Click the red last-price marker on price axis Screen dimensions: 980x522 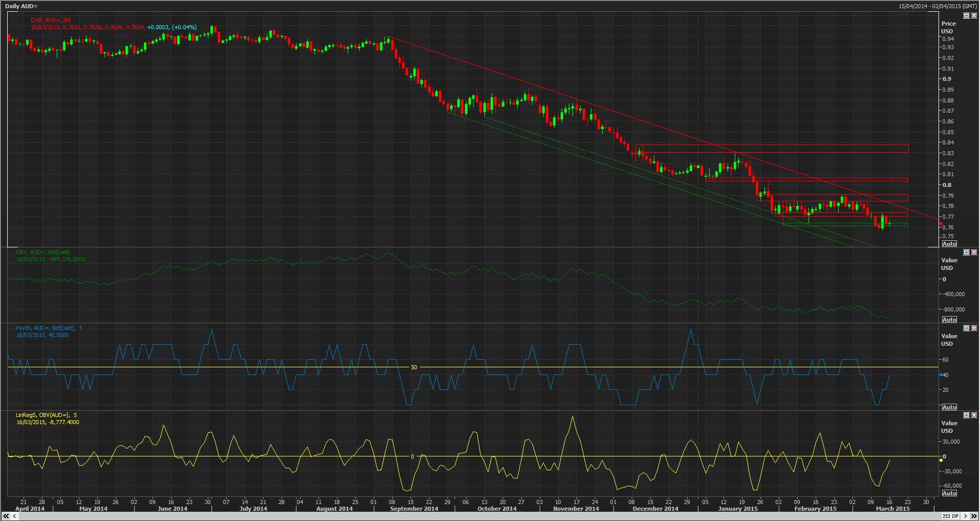[941, 224]
